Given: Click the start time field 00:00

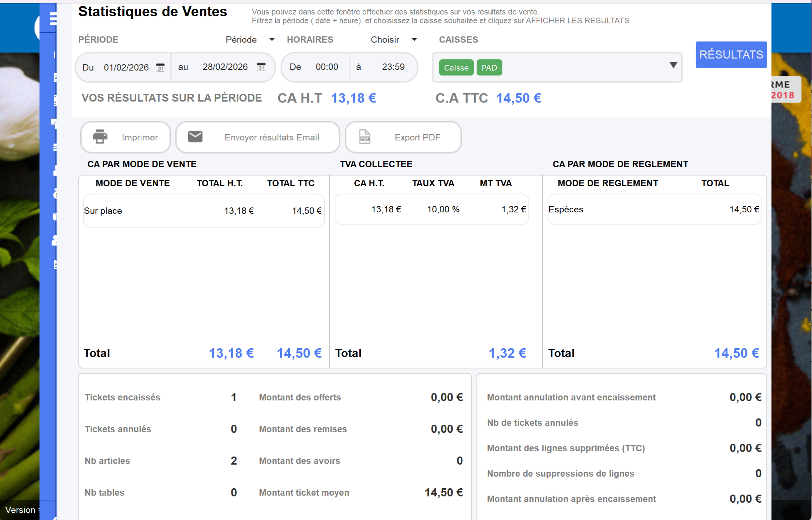Looking at the screenshot, I should pos(327,67).
